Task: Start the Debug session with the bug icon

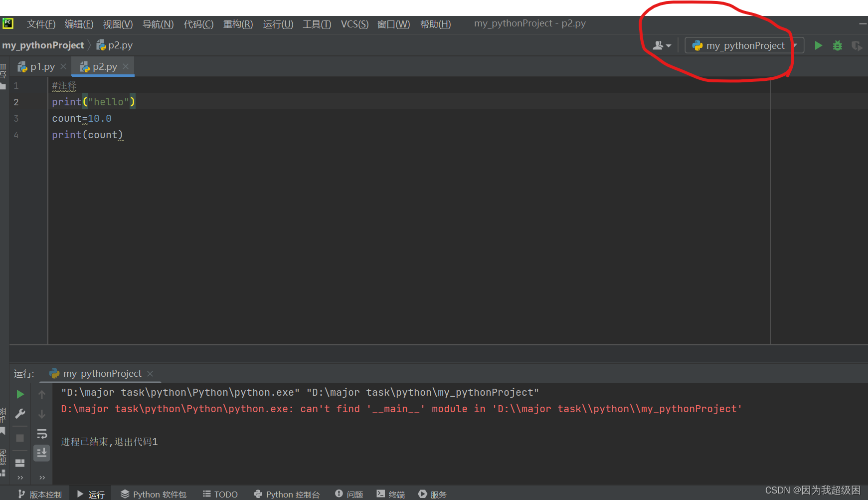Action: click(837, 45)
